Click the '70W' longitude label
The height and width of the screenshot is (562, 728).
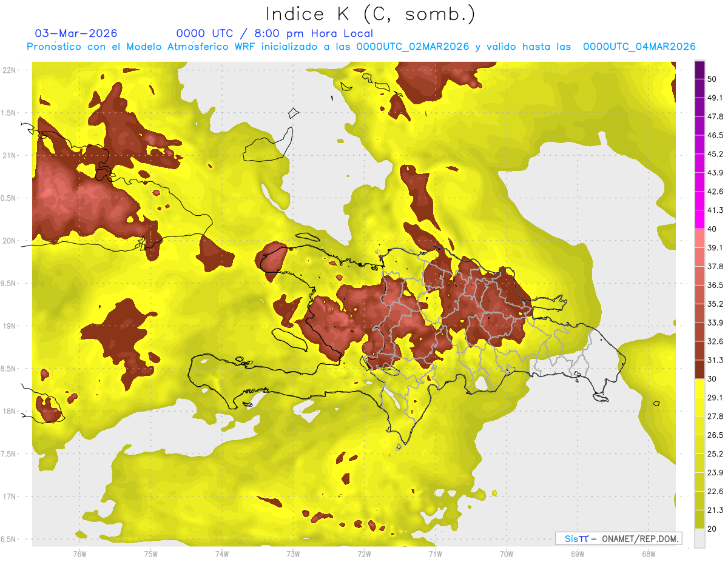coord(507,554)
